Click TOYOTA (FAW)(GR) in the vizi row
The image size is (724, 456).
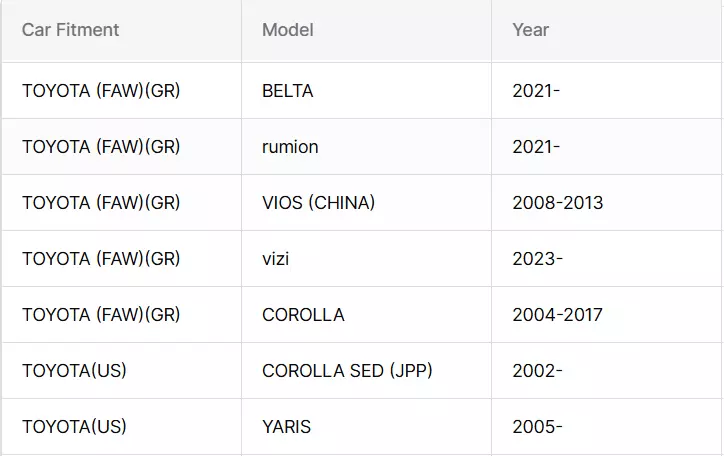tap(101, 259)
